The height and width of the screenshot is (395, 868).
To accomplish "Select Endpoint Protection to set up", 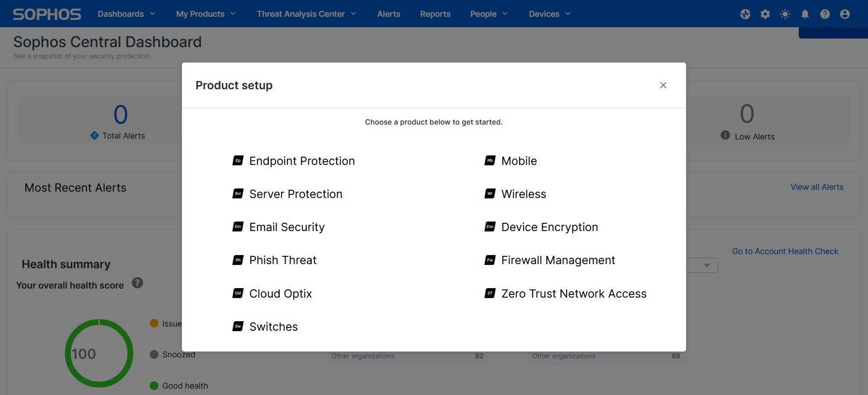I will [302, 161].
